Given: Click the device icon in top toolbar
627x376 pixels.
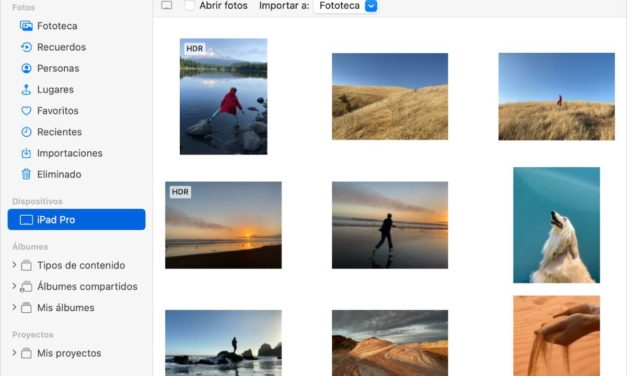Looking at the screenshot, I should tap(167, 6).
